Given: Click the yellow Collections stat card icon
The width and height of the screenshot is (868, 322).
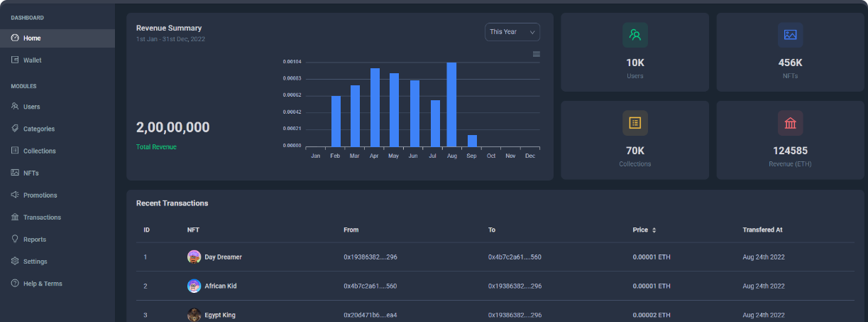Looking at the screenshot, I should click(635, 123).
